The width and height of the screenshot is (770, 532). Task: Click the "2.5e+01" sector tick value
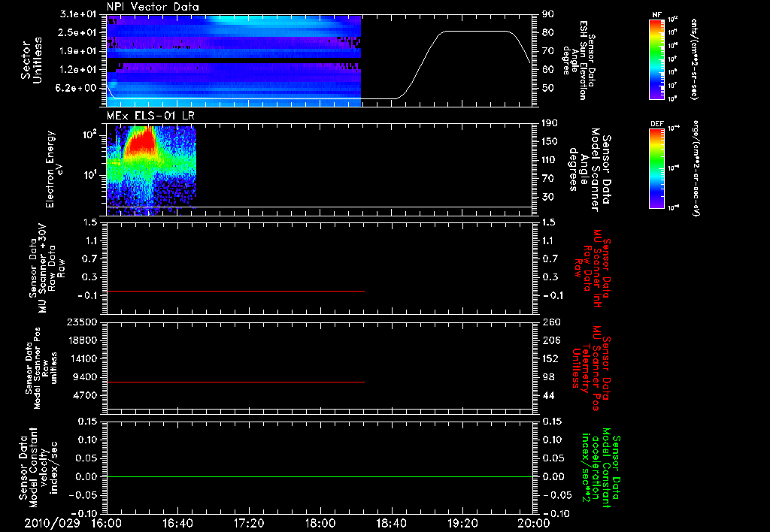click(77, 32)
